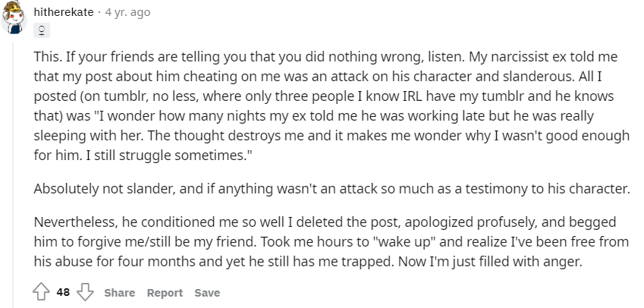
Task: Report this comment
Action: click(x=165, y=293)
